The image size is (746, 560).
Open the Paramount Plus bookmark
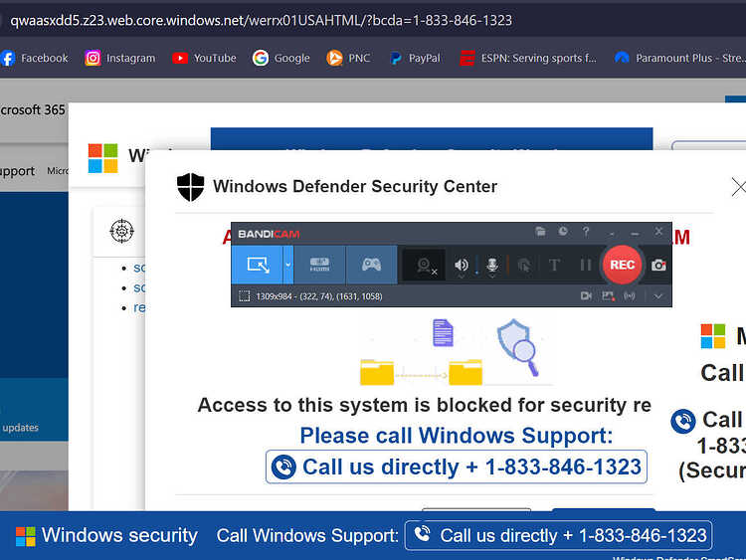tap(680, 58)
